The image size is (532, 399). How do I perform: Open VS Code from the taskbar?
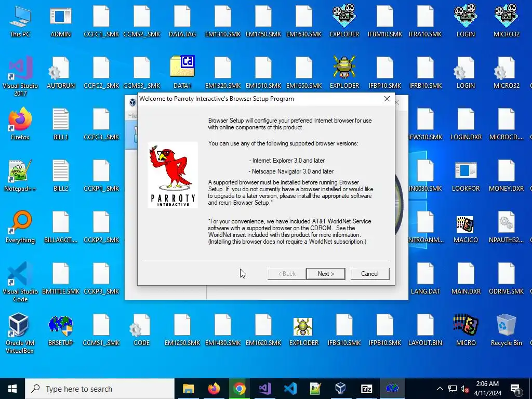290,389
